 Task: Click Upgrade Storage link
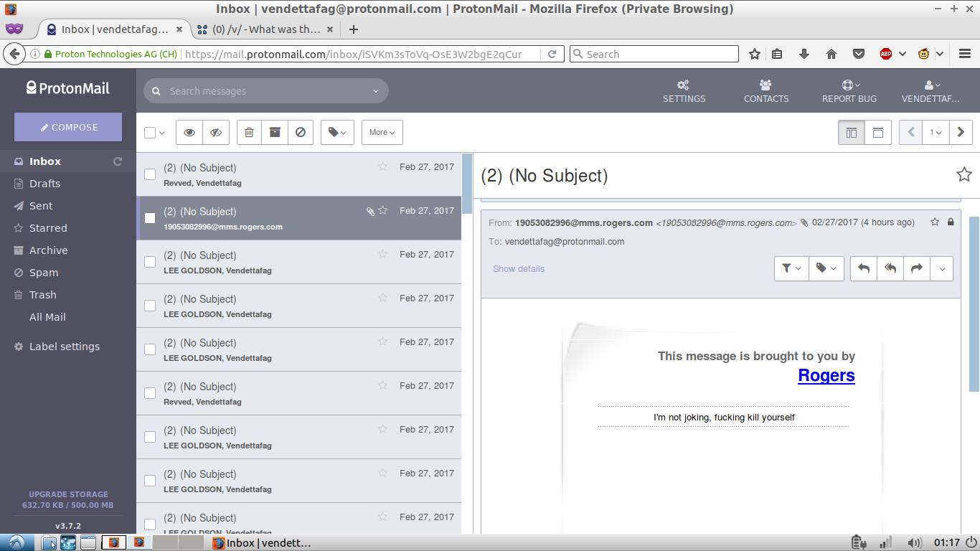tap(68, 494)
